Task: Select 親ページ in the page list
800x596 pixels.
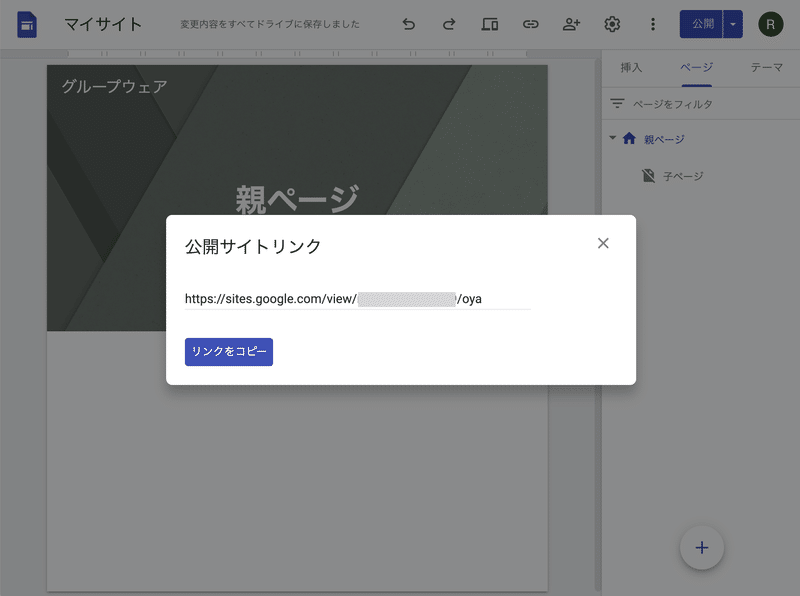Action: (664, 139)
